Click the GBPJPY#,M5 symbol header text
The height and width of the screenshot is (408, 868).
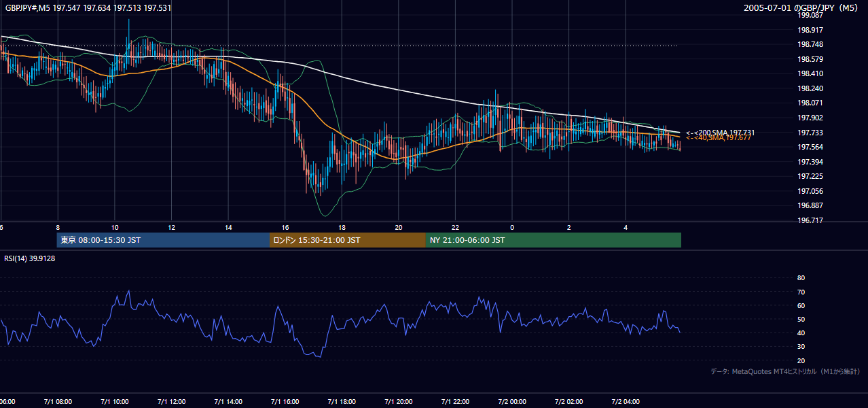88,8
